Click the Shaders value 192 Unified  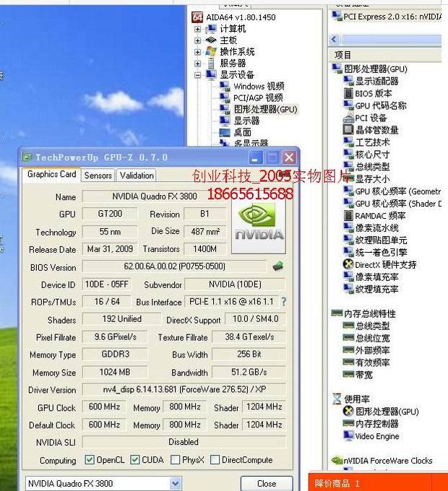122,318
